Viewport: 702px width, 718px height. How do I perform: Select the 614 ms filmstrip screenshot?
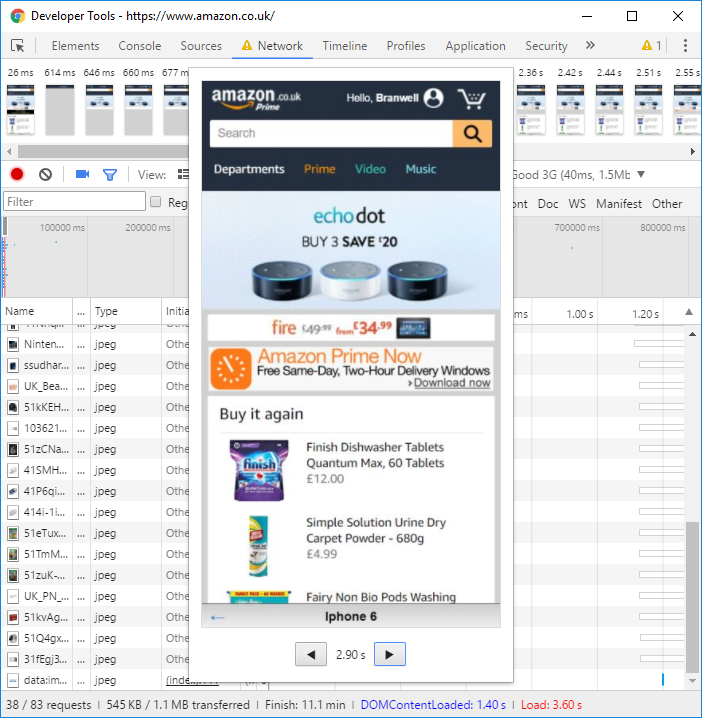pos(60,110)
